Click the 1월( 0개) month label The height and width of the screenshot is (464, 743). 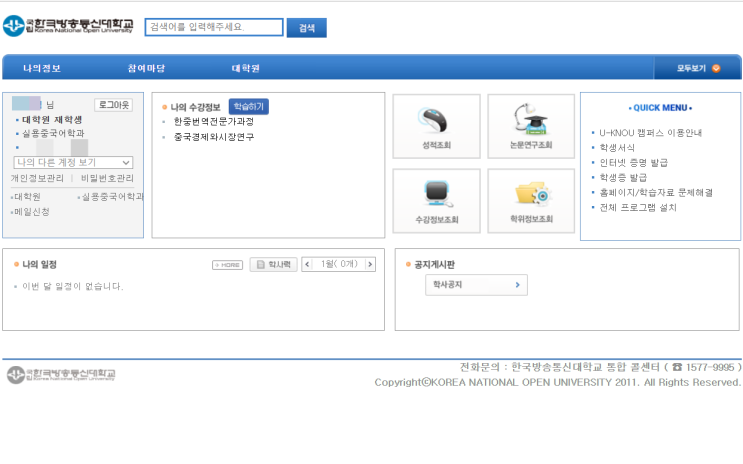(x=339, y=264)
